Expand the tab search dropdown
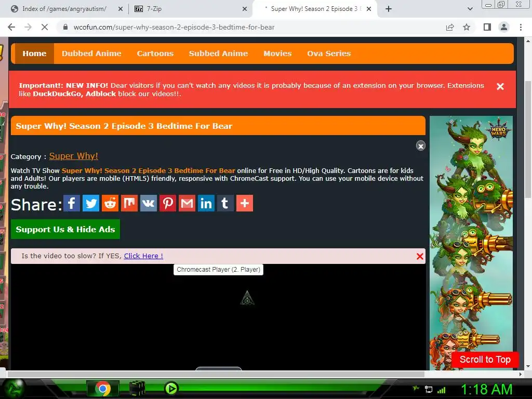Viewport: 532px width, 399px height. [470, 9]
